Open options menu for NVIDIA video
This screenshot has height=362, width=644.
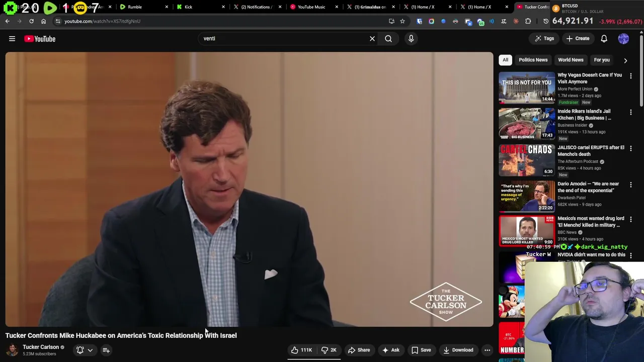[631, 255]
